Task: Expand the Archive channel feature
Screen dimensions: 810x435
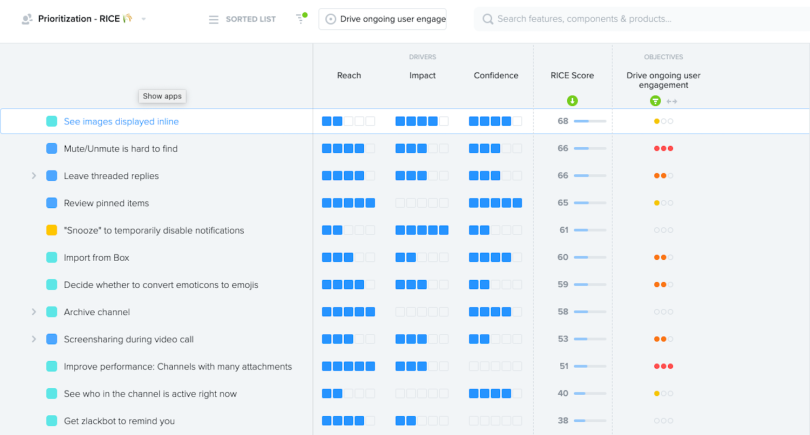Action: tap(34, 312)
